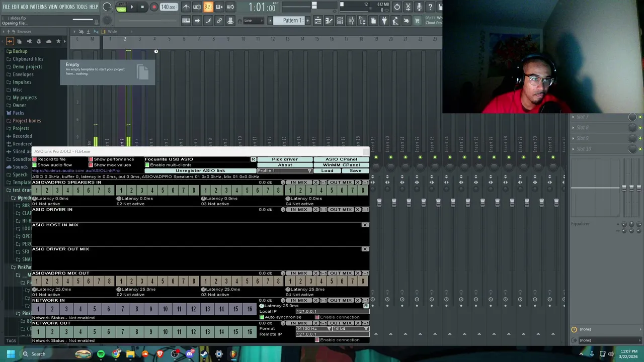Click the OUT MIX button on ASIO DRIVER IN row

341,210
